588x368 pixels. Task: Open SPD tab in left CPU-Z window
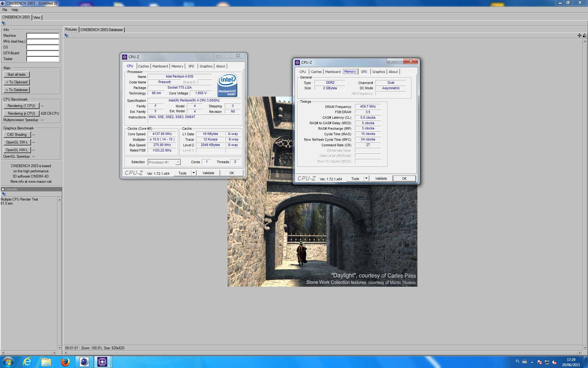(x=191, y=66)
